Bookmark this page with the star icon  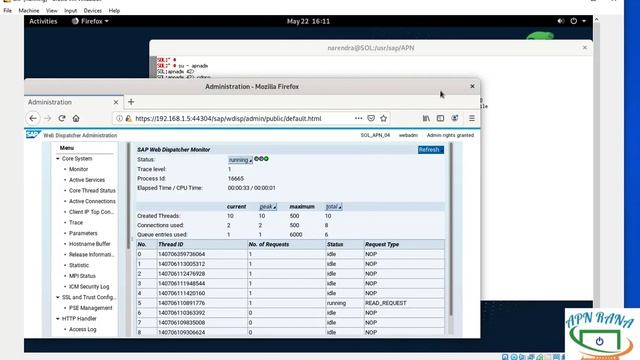(x=383, y=118)
